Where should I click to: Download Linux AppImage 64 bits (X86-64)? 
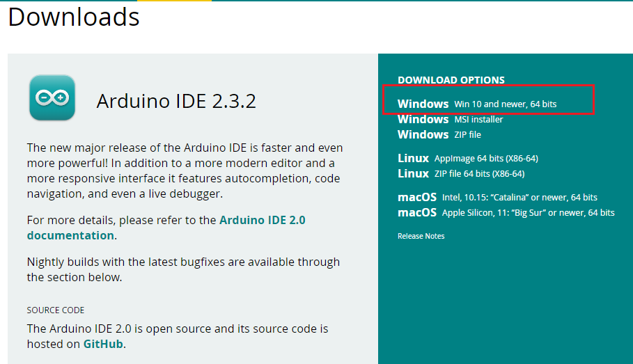(x=467, y=158)
